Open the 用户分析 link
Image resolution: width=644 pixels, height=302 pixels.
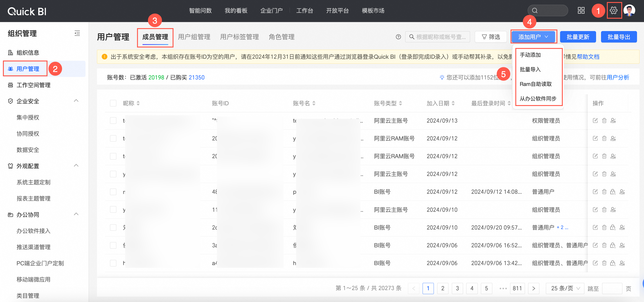pos(618,77)
